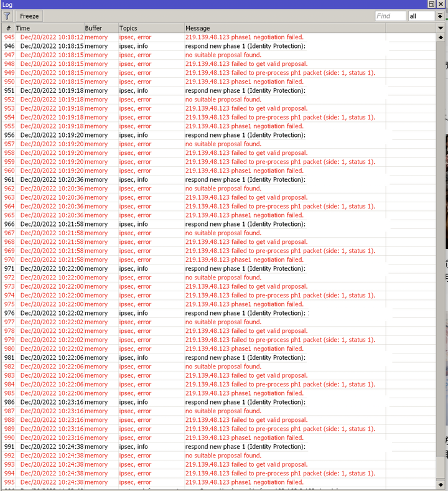Select row 958 message text

(x=246, y=153)
